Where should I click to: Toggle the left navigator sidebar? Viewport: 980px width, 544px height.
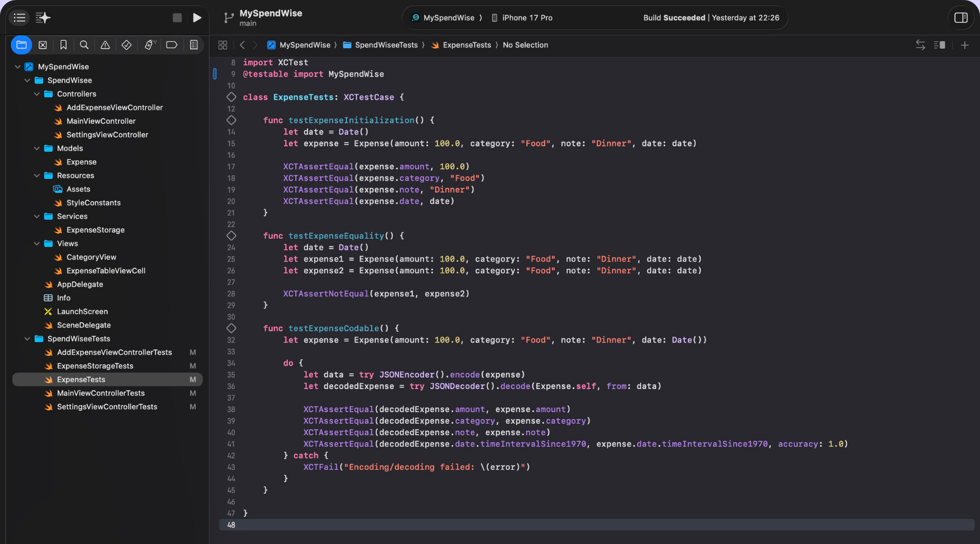coord(20,18)
